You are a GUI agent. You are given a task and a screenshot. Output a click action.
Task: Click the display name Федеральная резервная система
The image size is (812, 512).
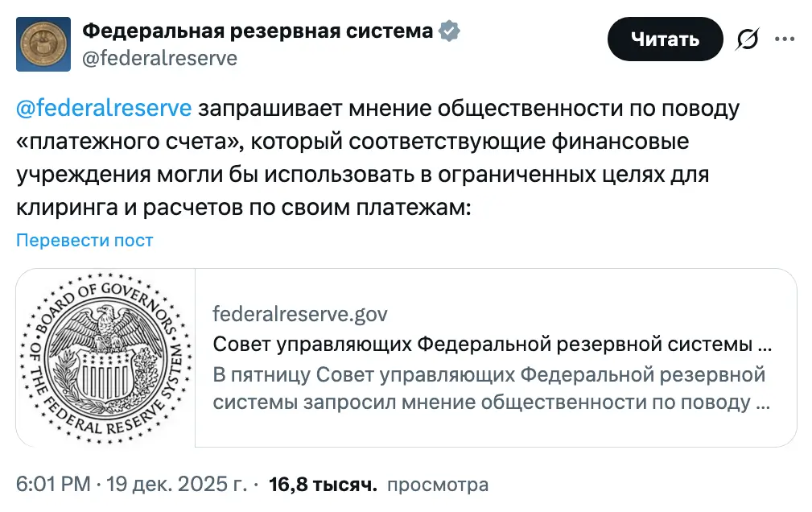[258, 31]
